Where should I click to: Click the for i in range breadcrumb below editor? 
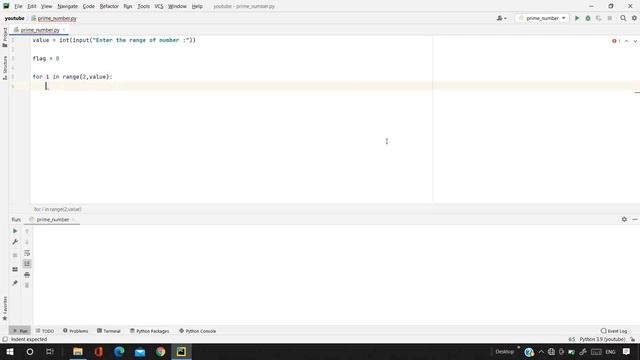[58, 209]
